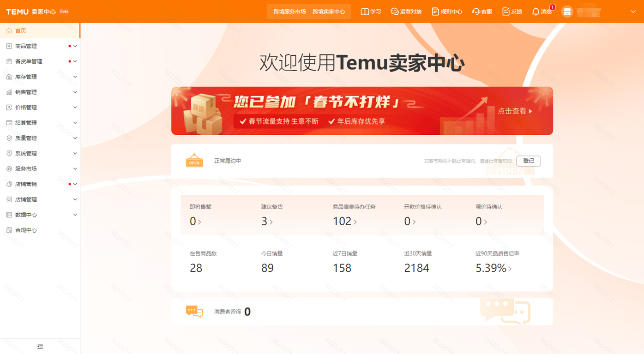The width and height of the screenshot is (644, 354).
Task: Open 合规中心 sidebar item
Action: tap(26, 230)
